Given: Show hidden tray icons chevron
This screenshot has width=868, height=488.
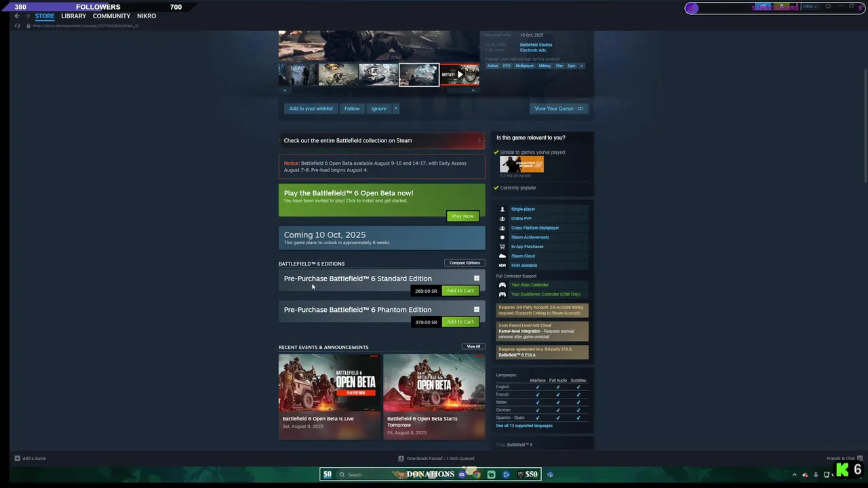Looking at the screenshot, I should coord(794,474).
